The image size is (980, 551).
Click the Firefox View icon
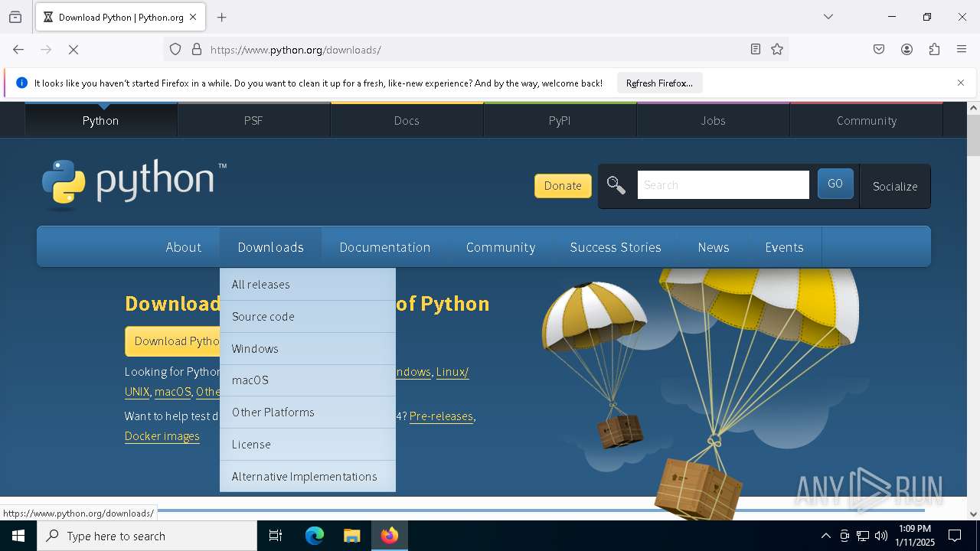pos(15,17)
